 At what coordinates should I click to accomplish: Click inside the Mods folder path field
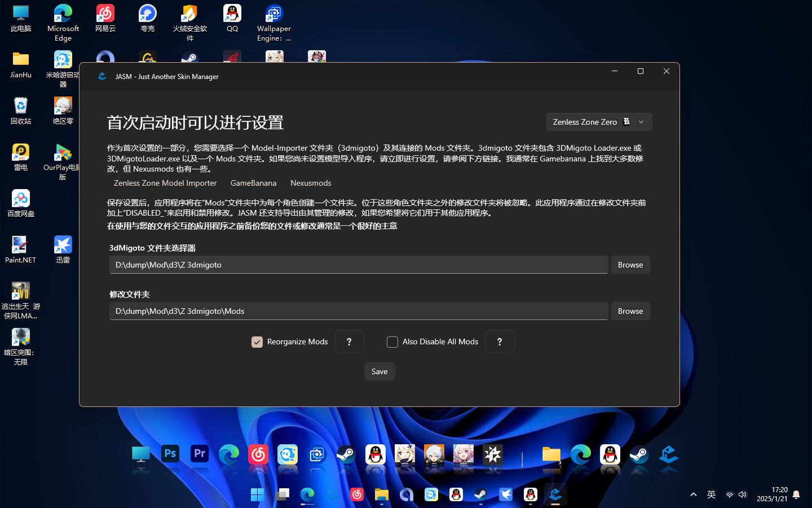[358, 310]
